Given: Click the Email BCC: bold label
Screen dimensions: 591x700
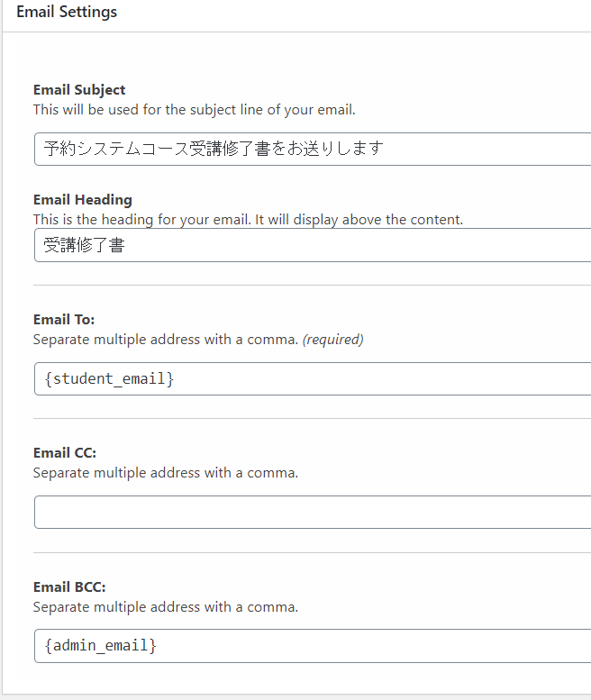Looking at the screenshot, I should pos(69,587).
